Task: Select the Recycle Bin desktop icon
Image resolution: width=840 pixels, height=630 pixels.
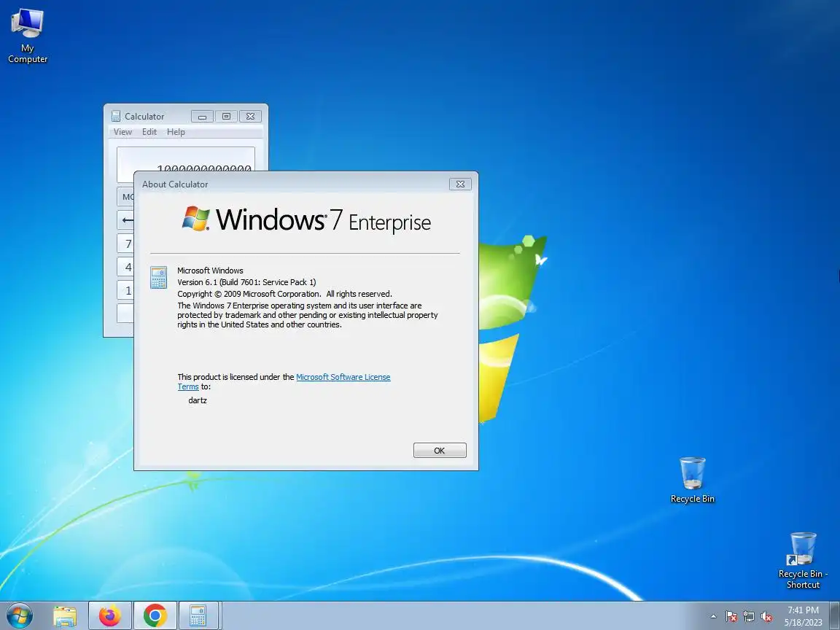Action: click(x=692, y=480)
